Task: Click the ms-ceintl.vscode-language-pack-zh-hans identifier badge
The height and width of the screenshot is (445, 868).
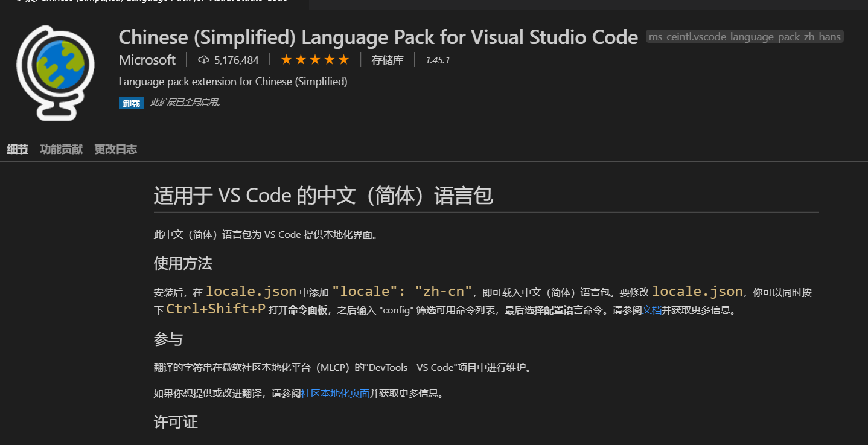Action: coord(744,37)
